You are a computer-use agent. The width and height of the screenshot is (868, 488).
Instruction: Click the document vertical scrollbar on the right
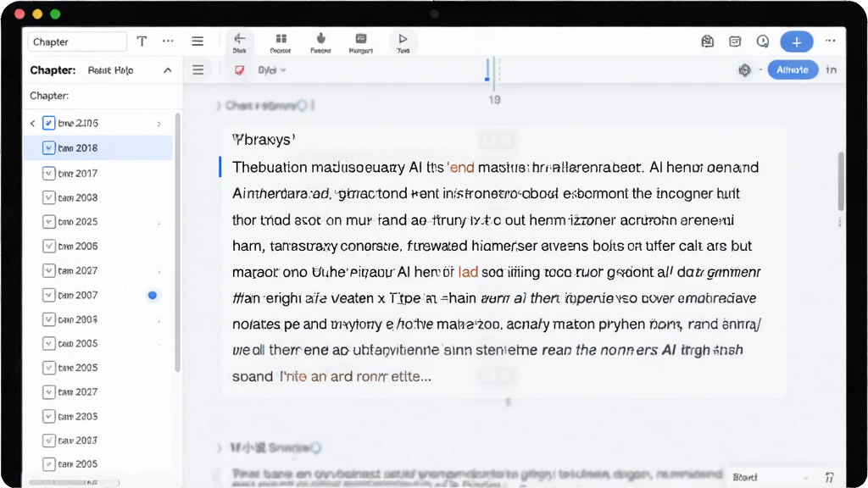(841, 181)
